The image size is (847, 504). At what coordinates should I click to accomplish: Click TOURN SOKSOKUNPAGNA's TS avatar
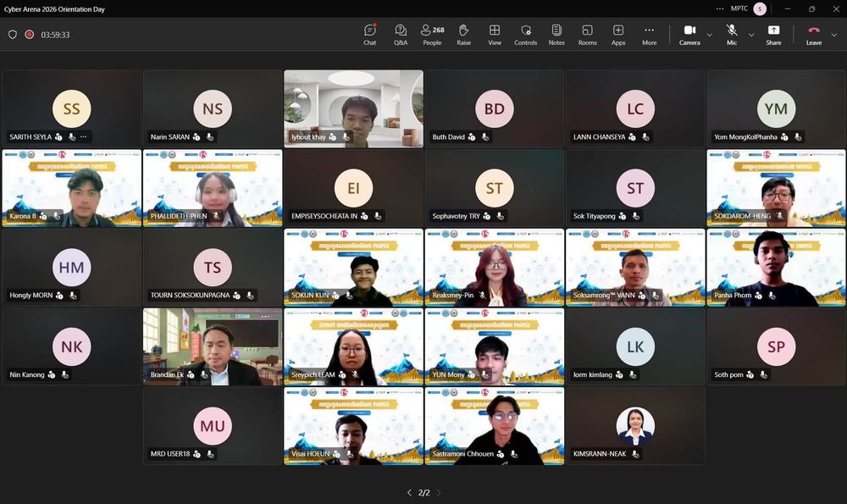point(213,268)
